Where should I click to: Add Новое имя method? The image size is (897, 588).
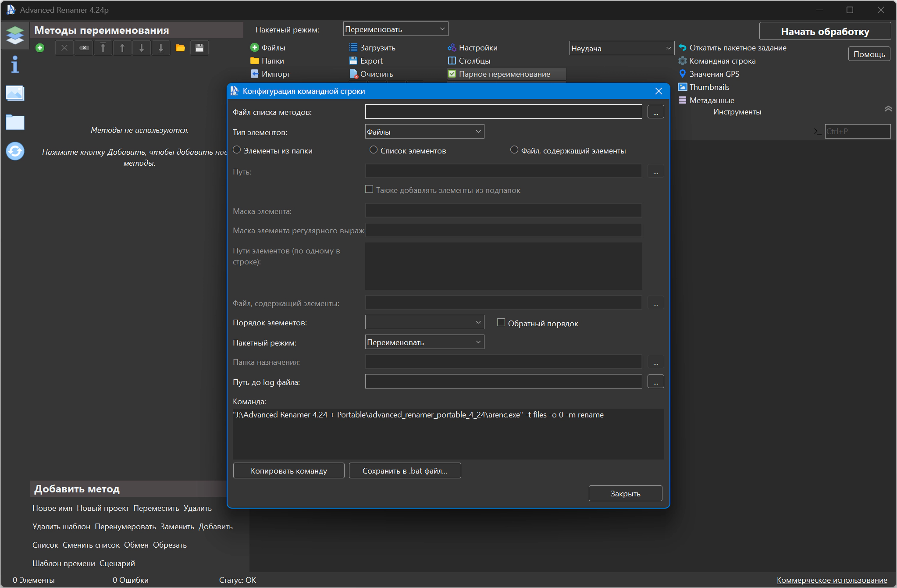(x=52, y=508)
